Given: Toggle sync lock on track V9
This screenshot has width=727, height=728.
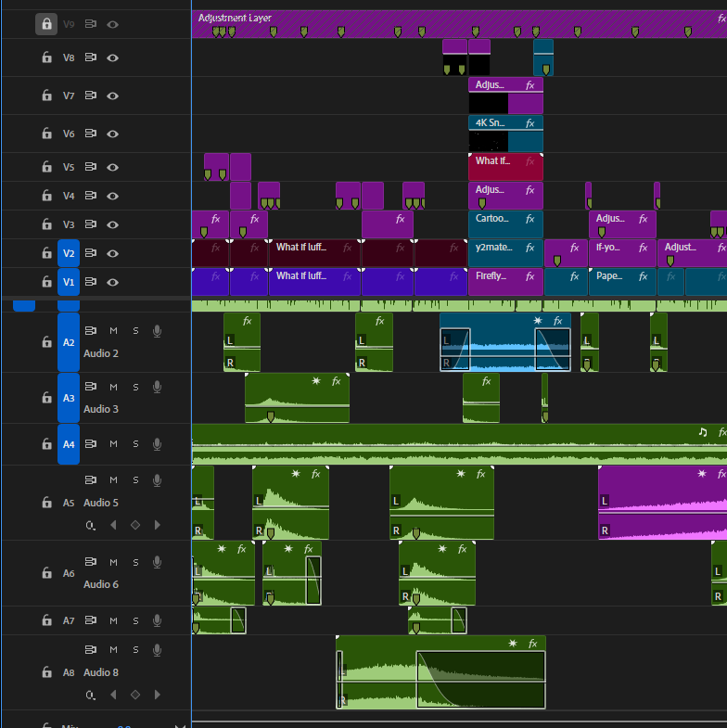Looking at the screenshot, I should 91,24.
